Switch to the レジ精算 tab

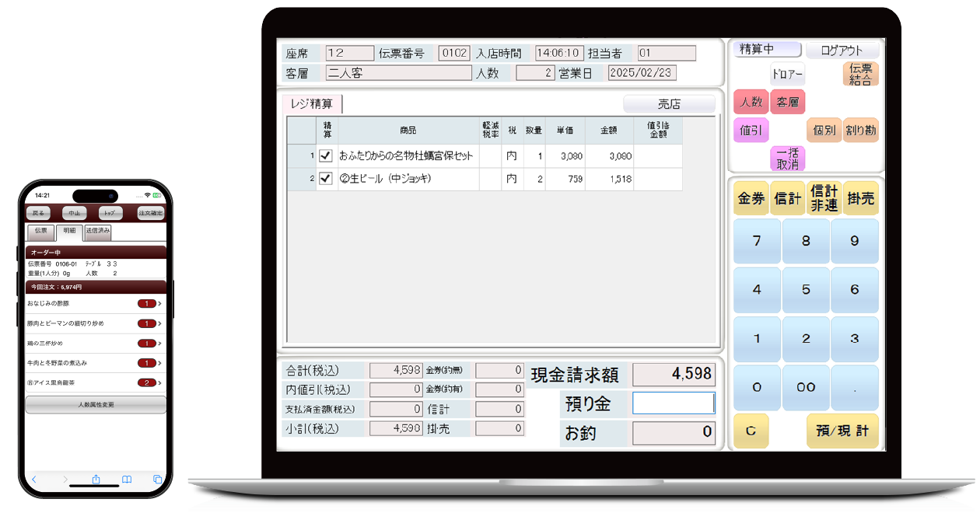312,103
